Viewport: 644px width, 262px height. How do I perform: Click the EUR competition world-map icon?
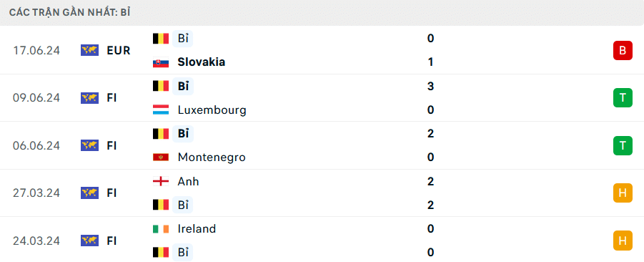(x=89, y=50)
